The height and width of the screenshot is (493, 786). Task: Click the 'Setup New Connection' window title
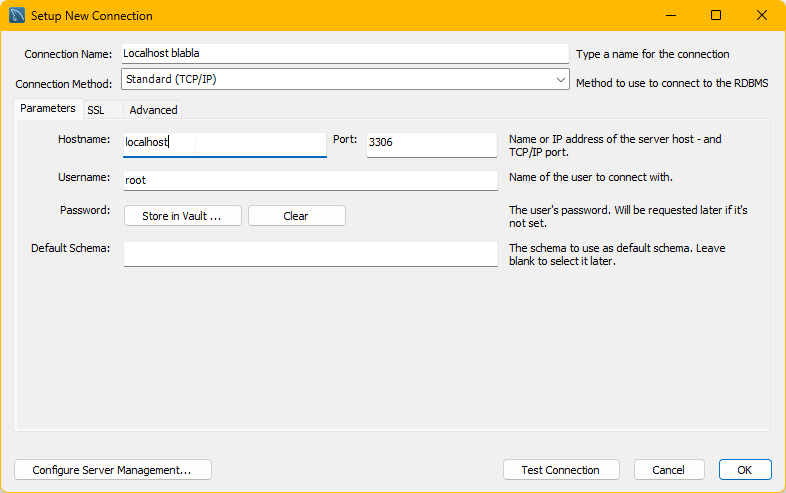(92, 16)
